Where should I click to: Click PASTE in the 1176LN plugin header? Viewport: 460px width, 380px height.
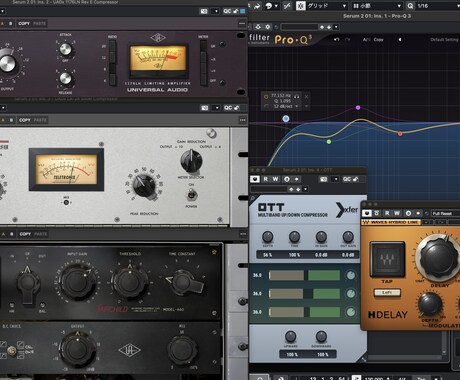coord(39,23)
